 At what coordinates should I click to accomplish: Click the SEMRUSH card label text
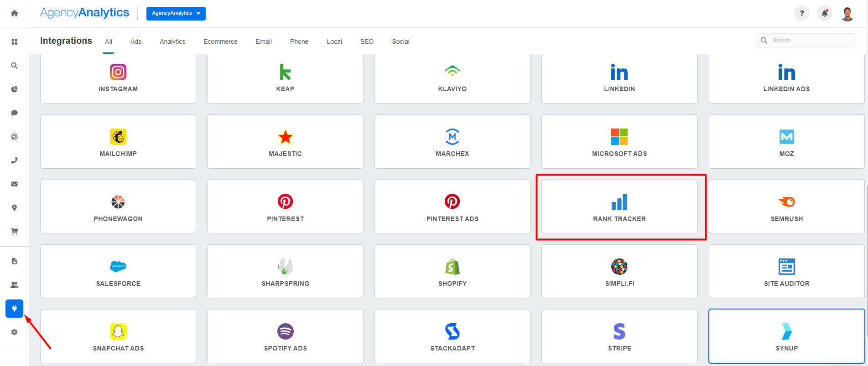pyautogui.click(x=787, y=219)
